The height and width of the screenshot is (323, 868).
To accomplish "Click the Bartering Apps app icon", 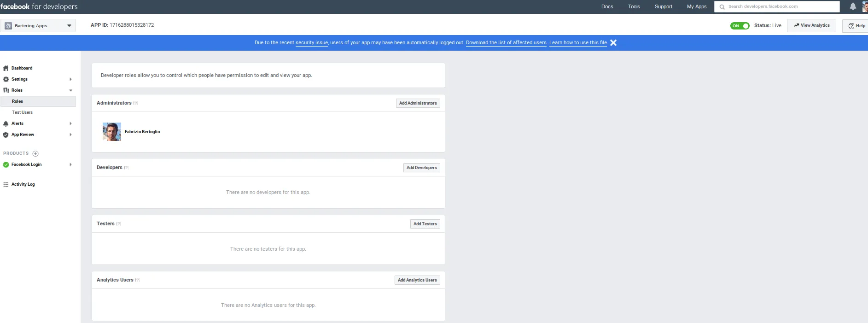I will 8,26.
